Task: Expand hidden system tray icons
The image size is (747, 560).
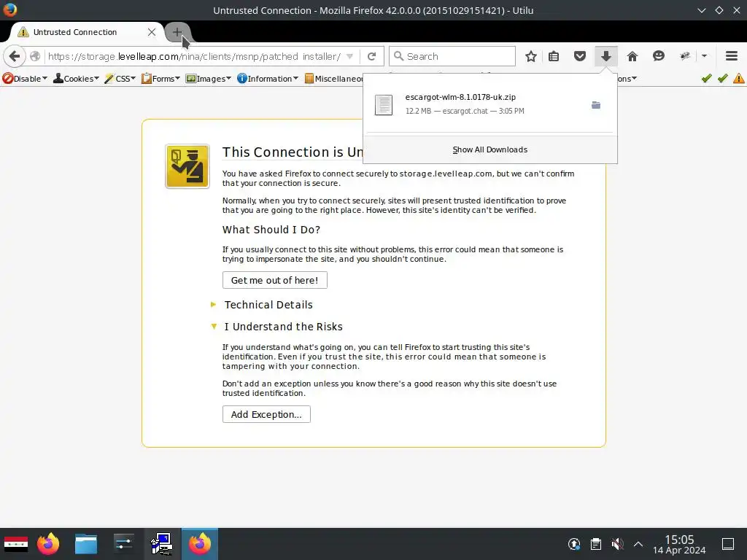Action: click(x=638, y=544)
